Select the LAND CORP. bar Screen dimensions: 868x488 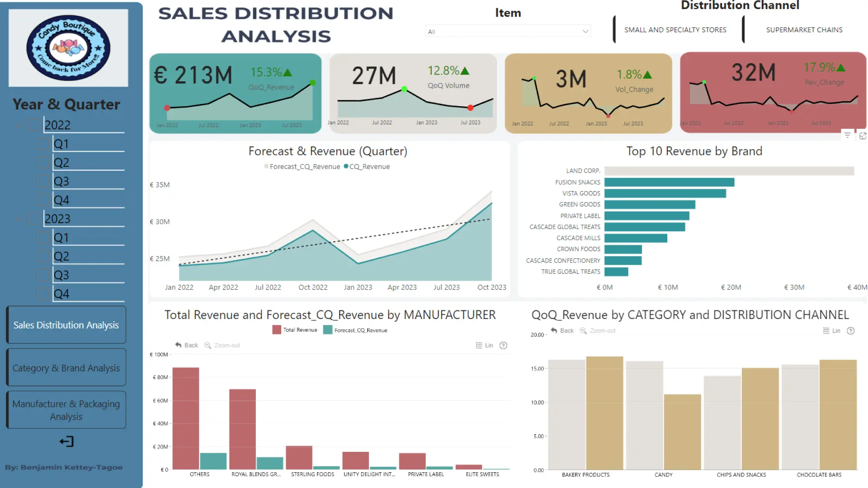point(729,171)
